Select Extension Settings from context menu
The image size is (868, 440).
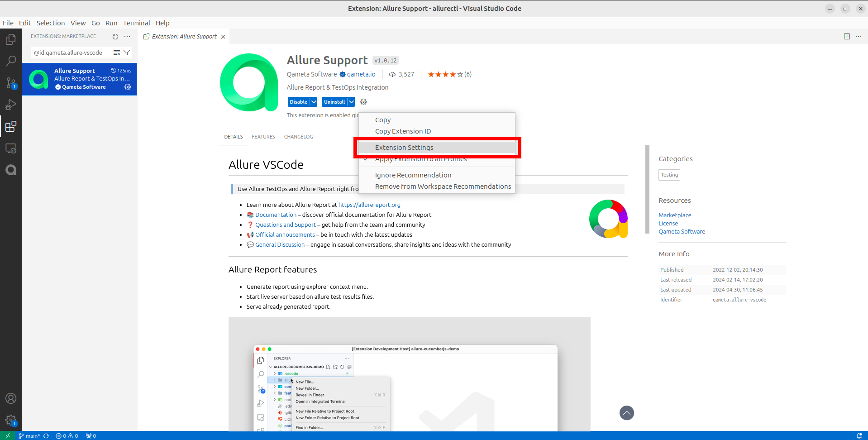point(404,148)
